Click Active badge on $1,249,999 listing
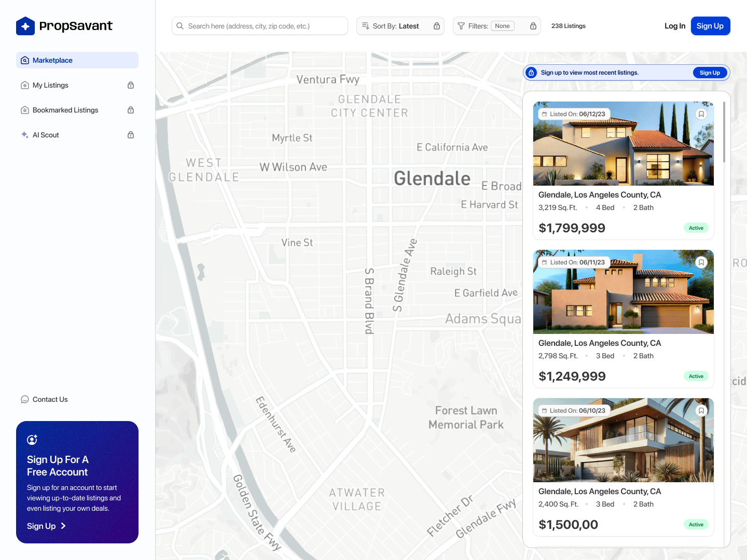 696,376
